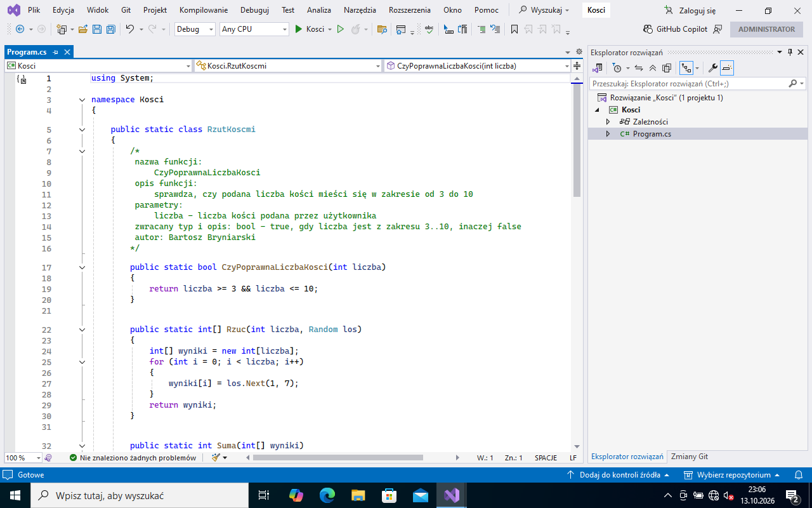Click the Save All toolbar icon
Image resolution: width=812 pixels, height=508 pixels.
[111, 29]
